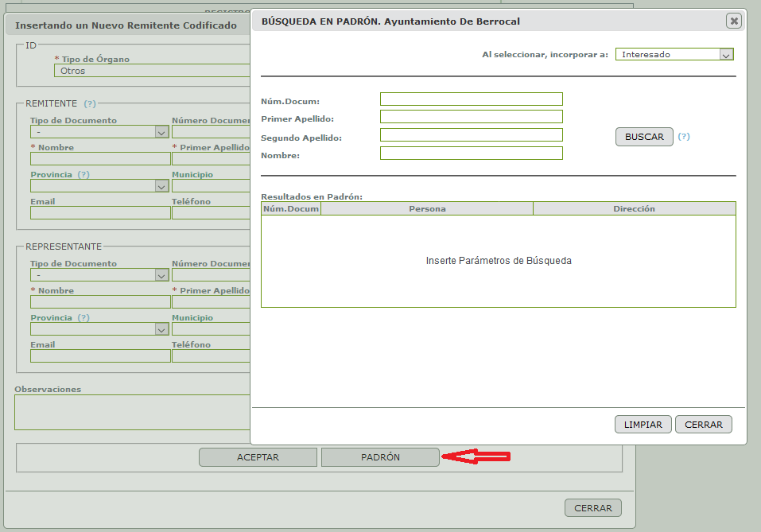Click the Remitente Email input field
Screen dimensions: 761x532
(100, 213)
